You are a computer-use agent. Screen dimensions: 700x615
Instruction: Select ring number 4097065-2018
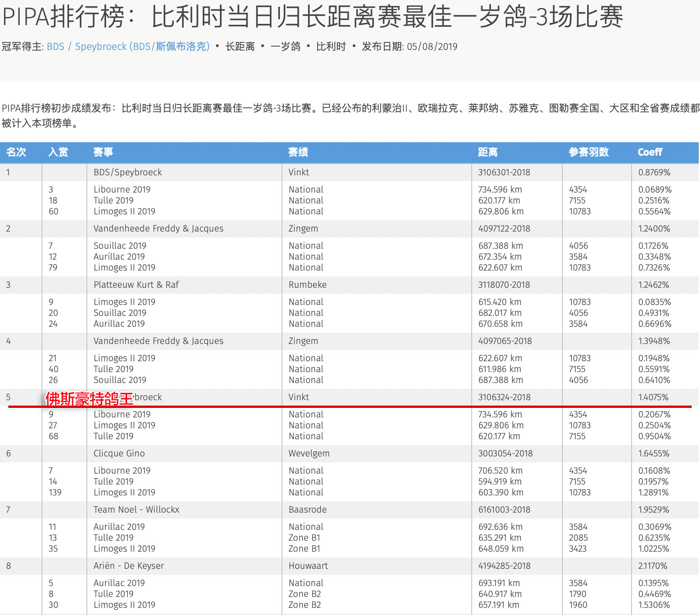(505, 341)
